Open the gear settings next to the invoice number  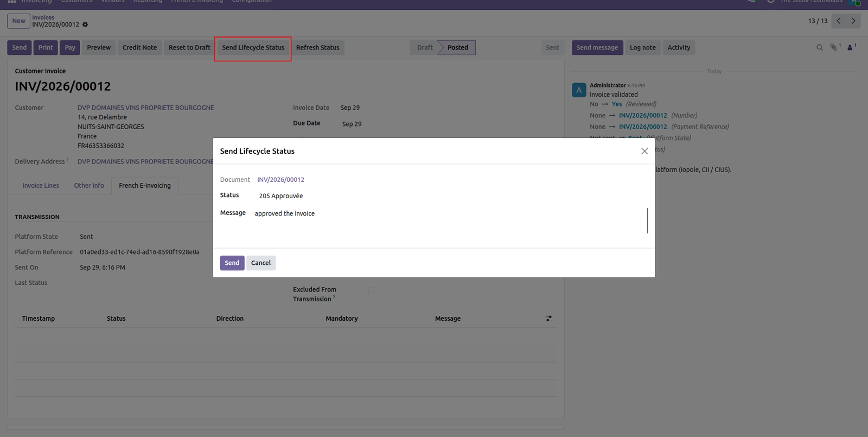[x=85, y=24]
